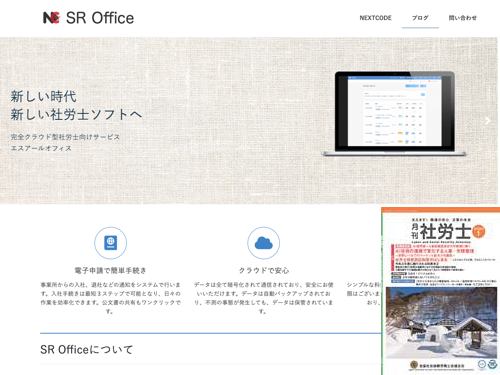The image size is (500, 375).
Task: Click the 新しい時代 headline text
Action: pyautogui.click(x=44, y=96)
